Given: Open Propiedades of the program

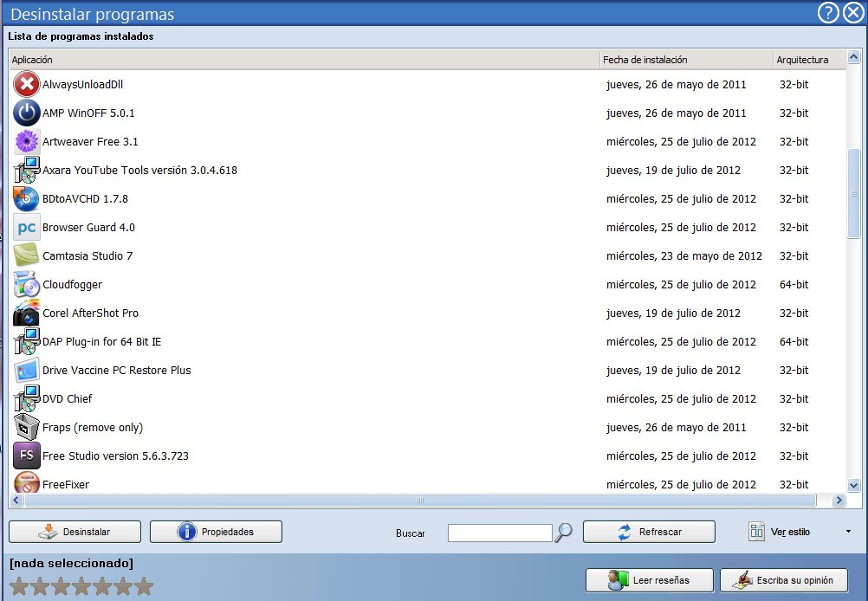Looking at the screenshot, I should 216,532.
